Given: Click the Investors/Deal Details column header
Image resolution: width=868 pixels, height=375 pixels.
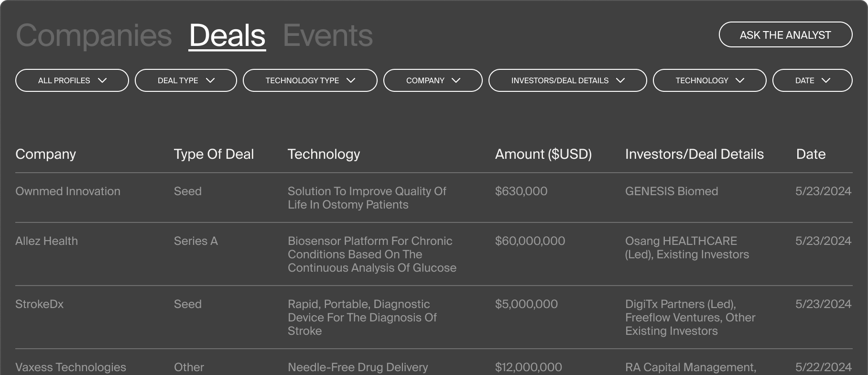Looking at the screenshot, I should pyautogui.click(x=694, y=154).
